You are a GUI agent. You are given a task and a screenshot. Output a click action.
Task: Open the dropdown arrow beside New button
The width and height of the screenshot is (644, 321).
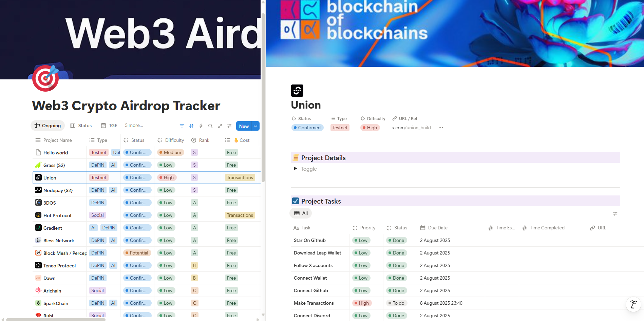[255, 126]
